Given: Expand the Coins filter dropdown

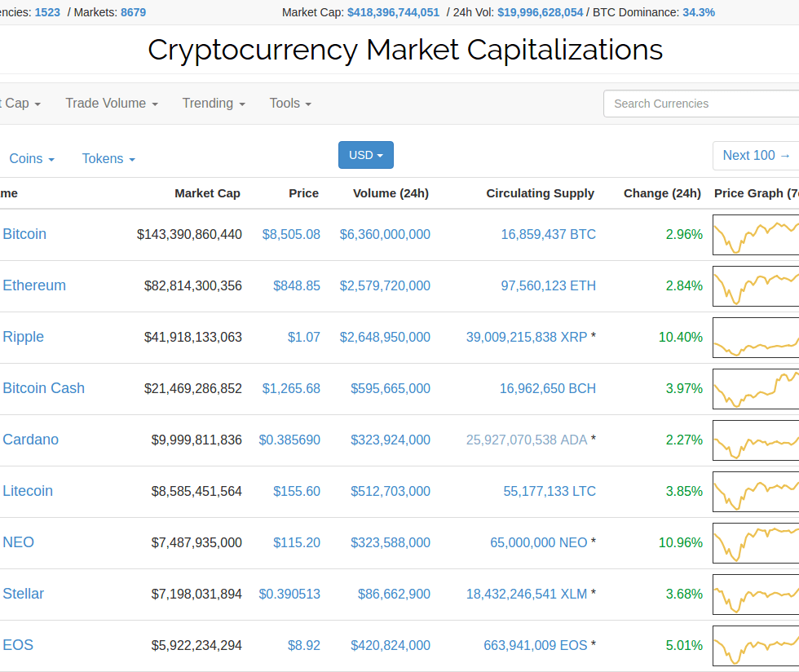Looking at the screenshot, I should click(x=32, y=159).
